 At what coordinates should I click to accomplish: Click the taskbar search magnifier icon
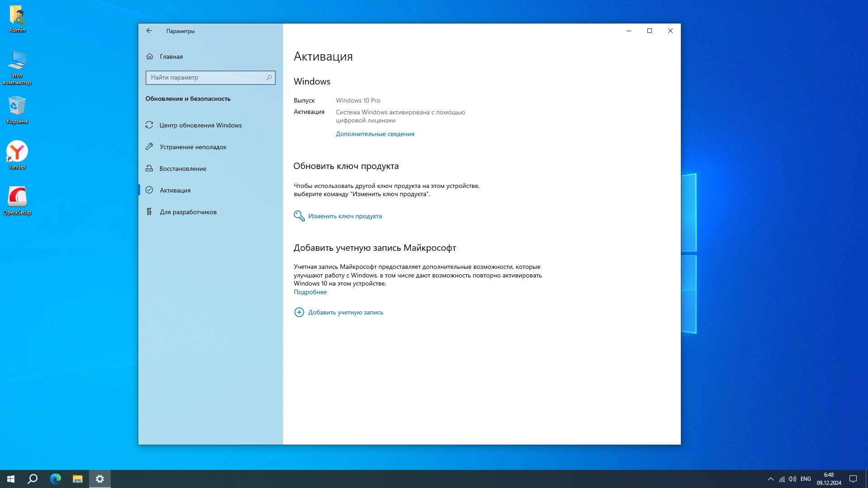(33, 479)
